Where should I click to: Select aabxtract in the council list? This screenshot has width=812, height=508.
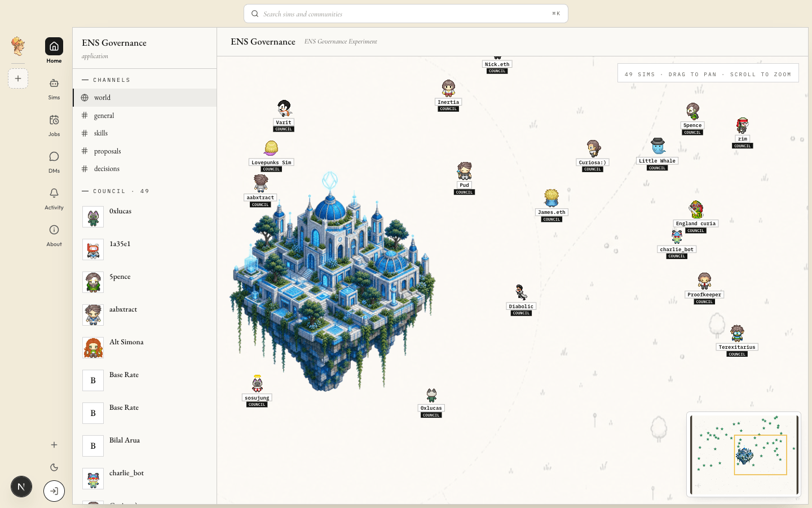(x=145, y=315)
